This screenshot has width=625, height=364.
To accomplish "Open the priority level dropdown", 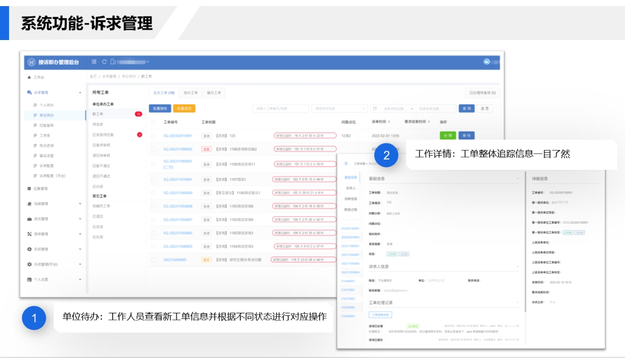I will (340, 108).
